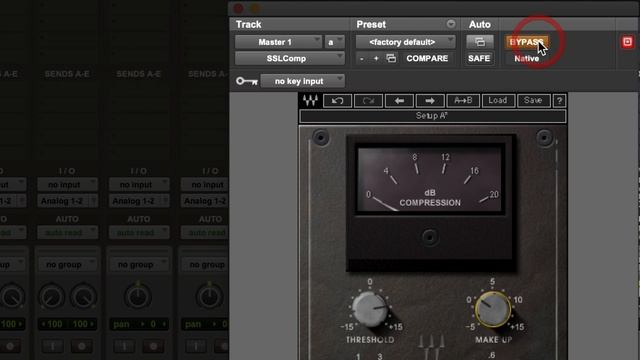640x360 pixels.
Task: Open the factory default preset dropdown
Action: coord(405,42)
